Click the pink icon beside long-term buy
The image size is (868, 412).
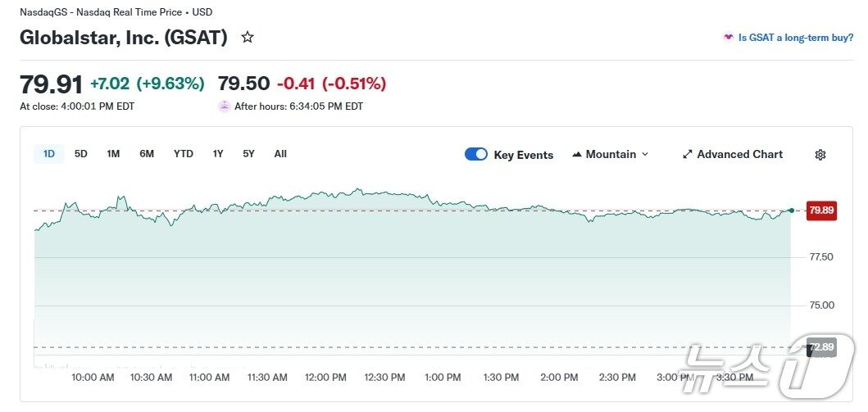(728, 38)
